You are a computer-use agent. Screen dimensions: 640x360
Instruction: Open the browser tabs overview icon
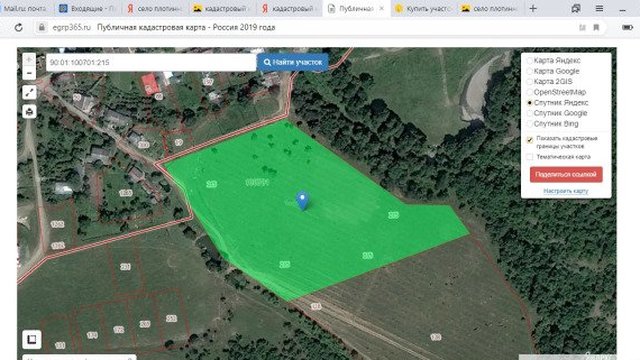pos(576,8)
